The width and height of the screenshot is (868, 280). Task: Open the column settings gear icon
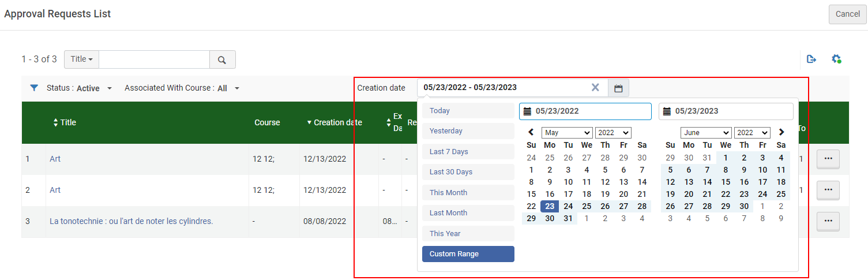(x=836, y=59)
